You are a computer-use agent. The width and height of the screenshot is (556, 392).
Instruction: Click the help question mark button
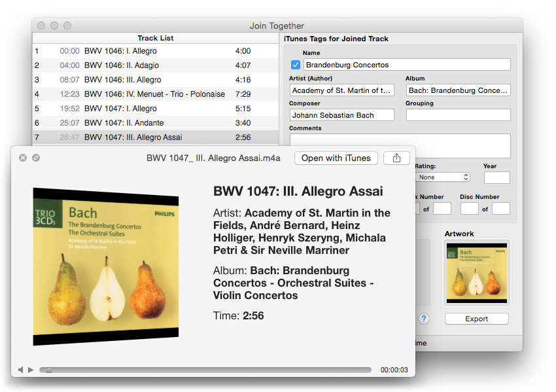coord(424,319)
